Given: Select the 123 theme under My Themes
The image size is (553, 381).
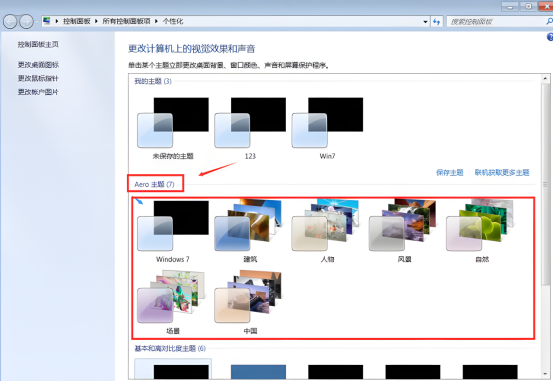Looking at the screenshot, I should click(250, 128).
